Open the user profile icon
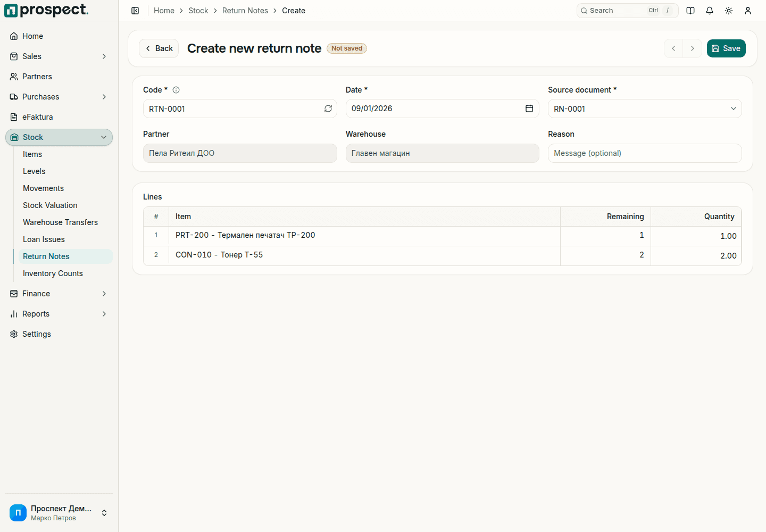The image size is (766, 532). pos(748,11)
